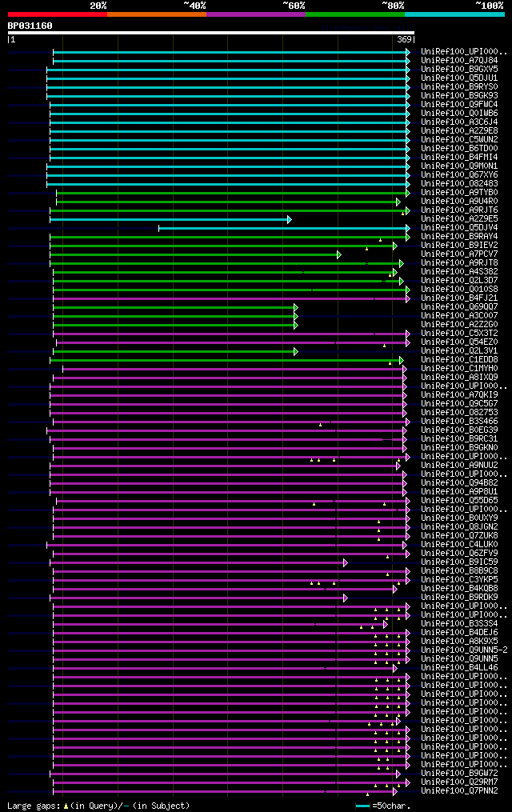Screen dimensions: 512x812
Task: Click arrowhead ending the B4KQB8 alignment bar
Action: coord(395,590)
